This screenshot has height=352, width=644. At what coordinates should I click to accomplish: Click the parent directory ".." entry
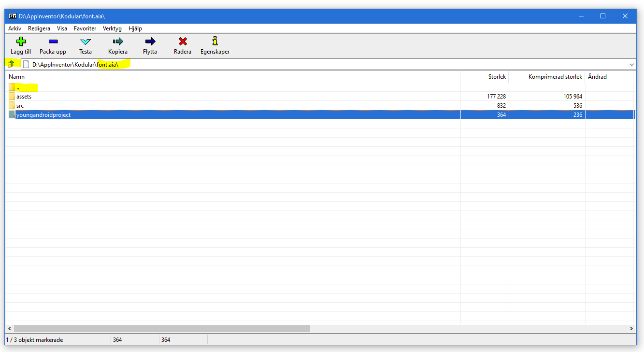[x=18, y=87]
